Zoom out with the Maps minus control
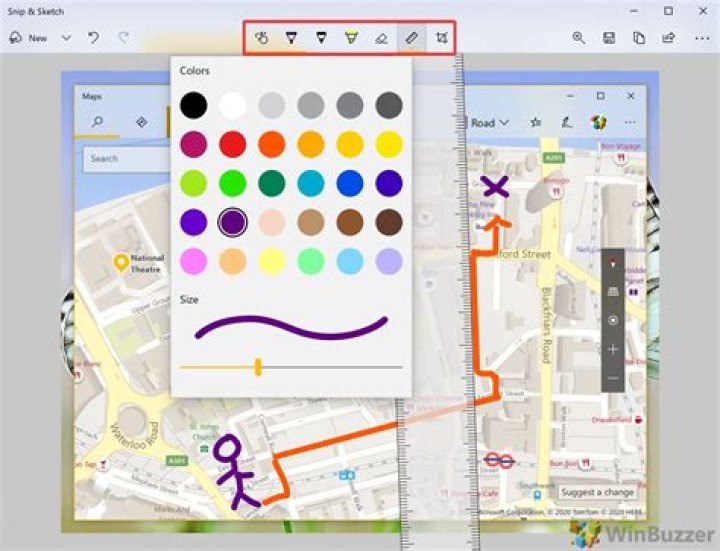 tap(613, 378)
